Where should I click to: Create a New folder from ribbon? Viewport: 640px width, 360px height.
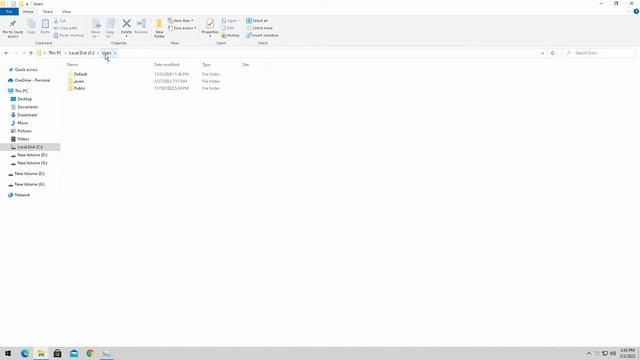[x=159, y=28]
